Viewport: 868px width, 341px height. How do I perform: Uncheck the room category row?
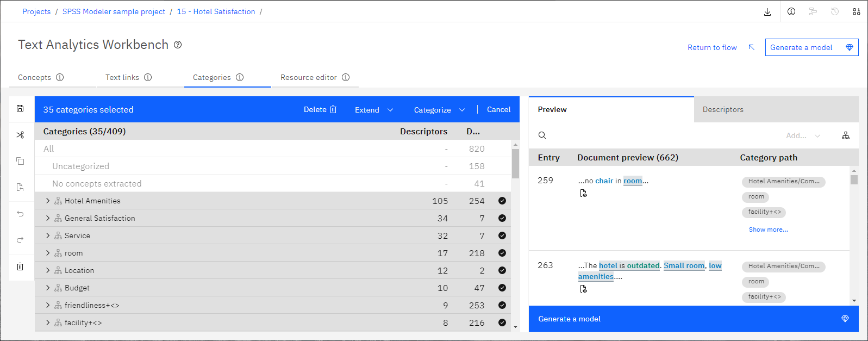pyautogui.click(x=502, y=253)
